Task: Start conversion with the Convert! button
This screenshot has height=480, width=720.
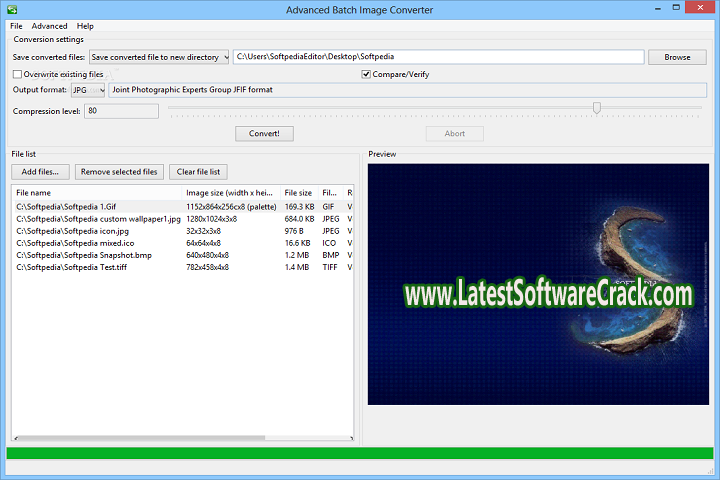Action: pos(264,134)
